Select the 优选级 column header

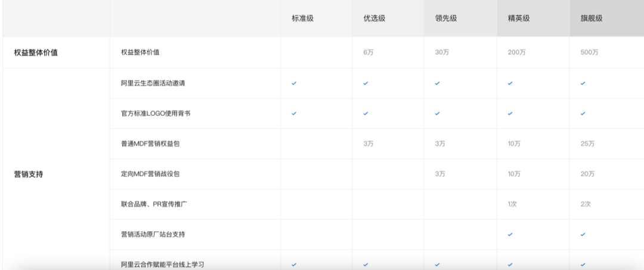[x=374, y=18]
